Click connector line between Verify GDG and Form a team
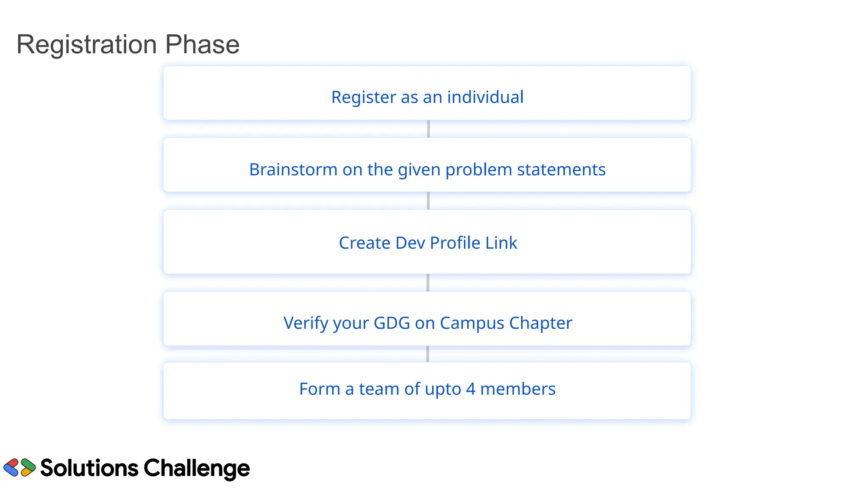This screenshot has height=488, width=868. pyautogui.click(x=428, y=354)
